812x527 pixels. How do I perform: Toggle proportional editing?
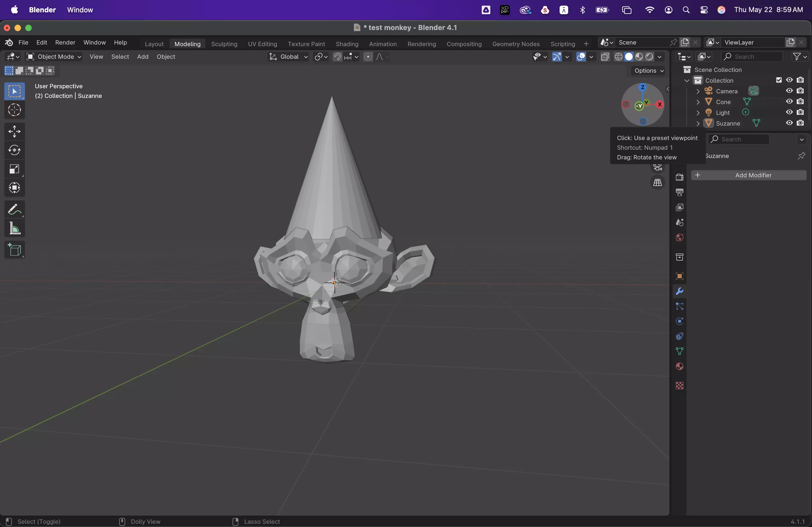click(x=368, y=57)
